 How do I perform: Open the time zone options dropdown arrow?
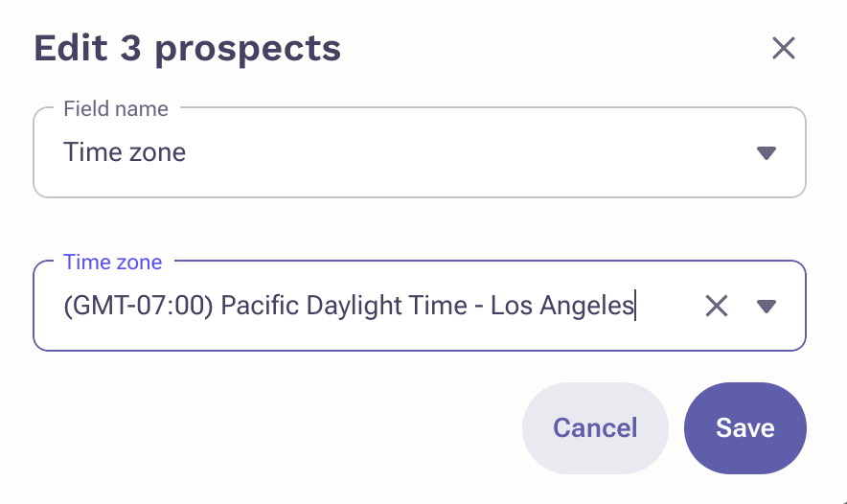tap(766, 306)
